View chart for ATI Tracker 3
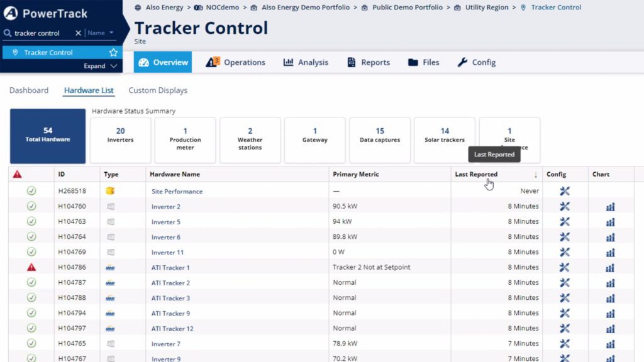Viewport: 644px width, 362px height. (x=610, y=298)
